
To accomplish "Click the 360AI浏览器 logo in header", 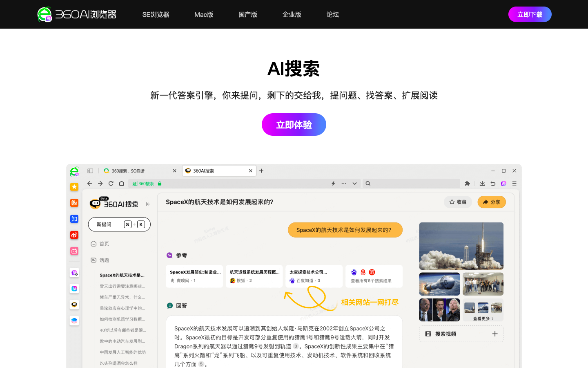I will pyautogui.click(x=77, y=14).
